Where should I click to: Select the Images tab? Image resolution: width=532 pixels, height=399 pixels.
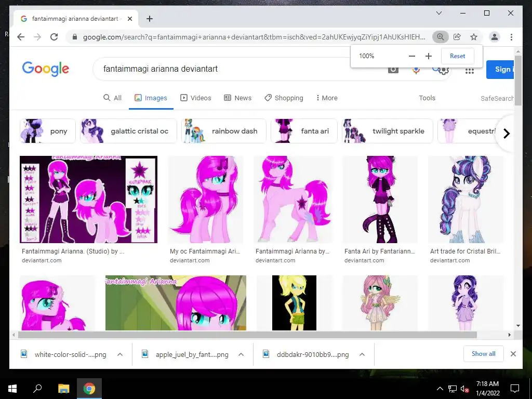(x=151, y=98)
